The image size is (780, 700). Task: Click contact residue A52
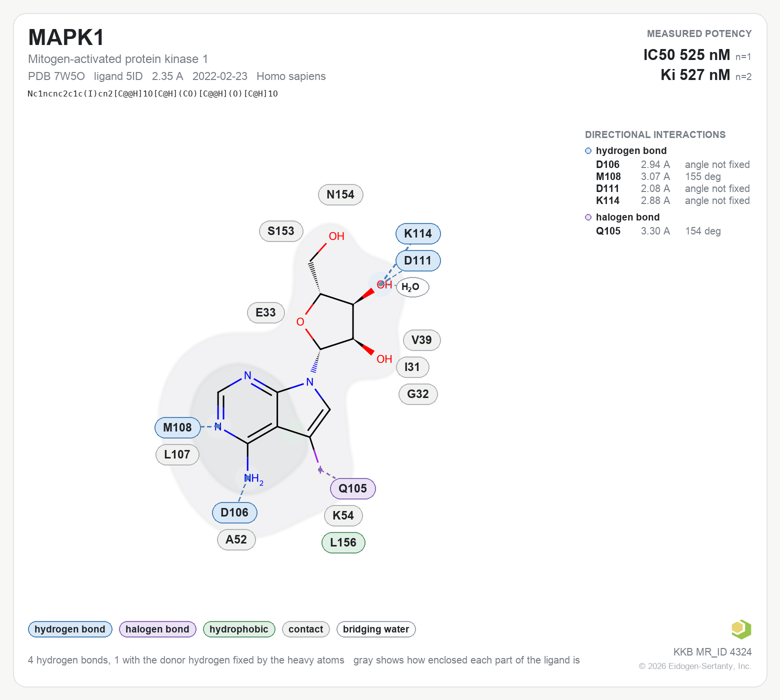[236, 539]
